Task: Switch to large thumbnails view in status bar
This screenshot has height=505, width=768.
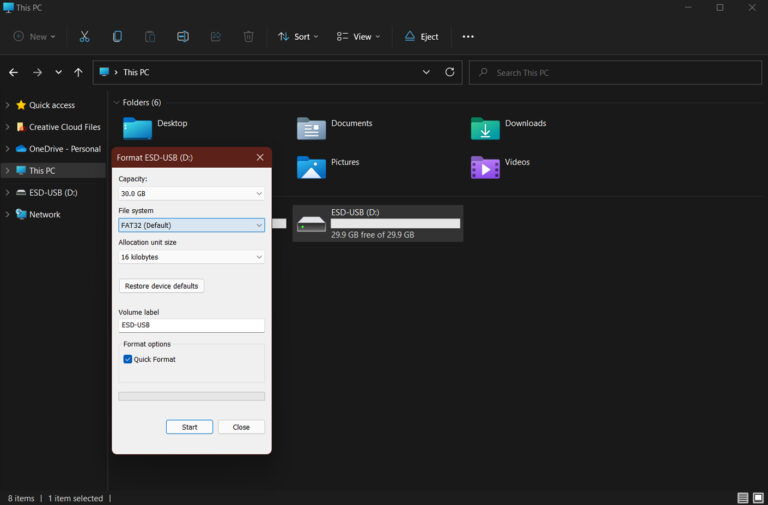Action: tap(758, 498)
